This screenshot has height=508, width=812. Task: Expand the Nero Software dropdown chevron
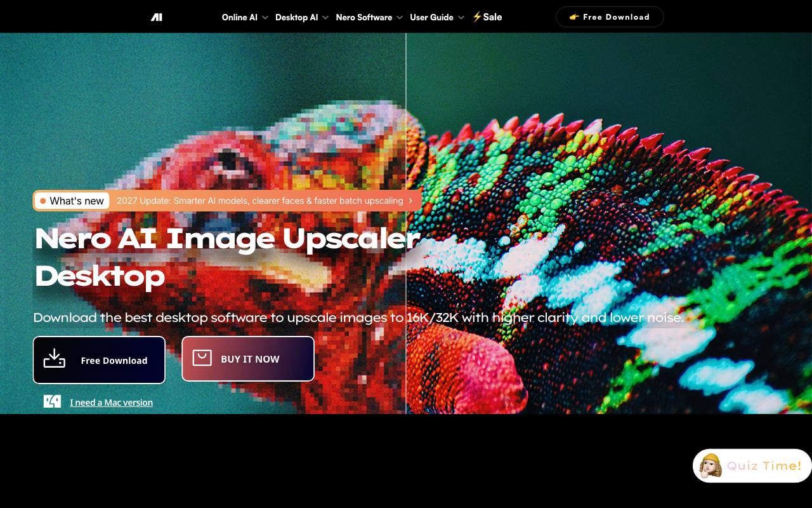(400, 18)
